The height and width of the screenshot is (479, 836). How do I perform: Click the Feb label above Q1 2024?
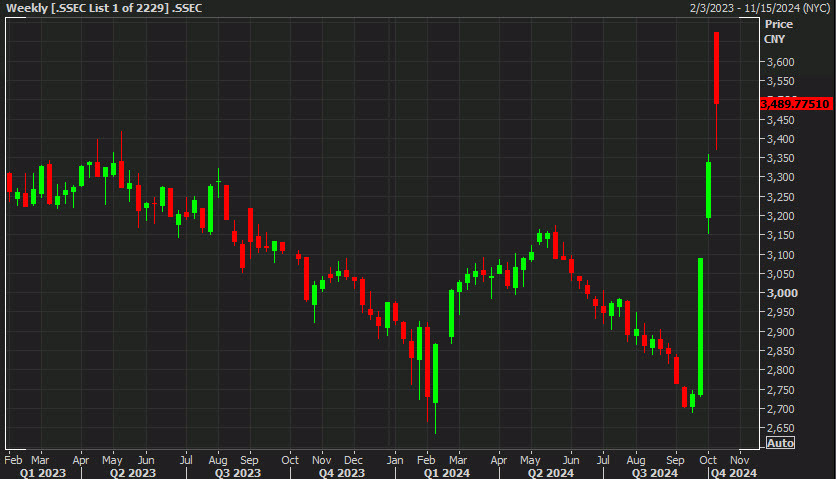point(426,460)
